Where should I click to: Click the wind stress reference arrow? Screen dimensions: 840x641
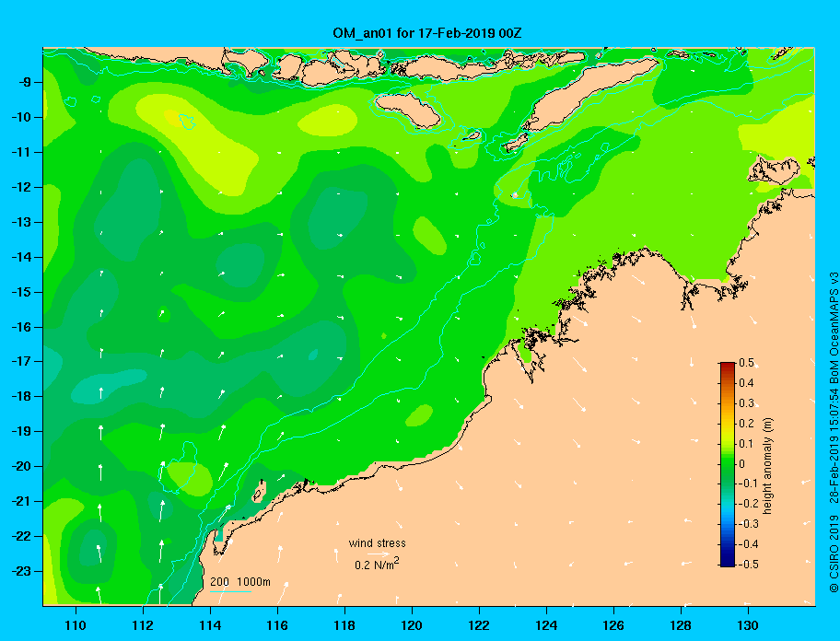(379, 554)
